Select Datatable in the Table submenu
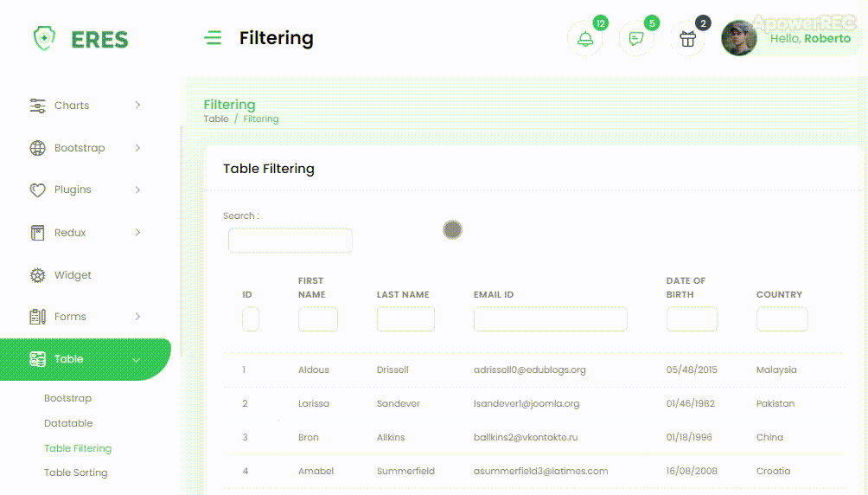Image resolution: width=868 pixels, height=495 pixels. 68,423
